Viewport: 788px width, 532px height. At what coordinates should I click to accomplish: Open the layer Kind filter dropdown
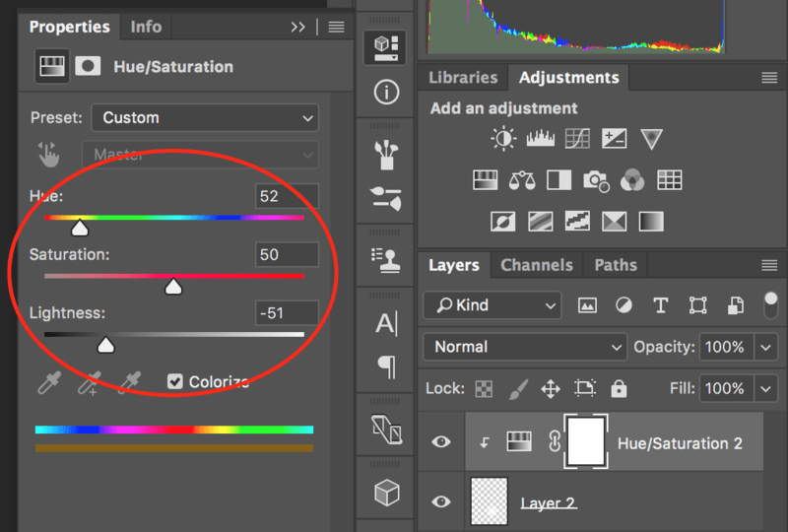click(492, 304)
